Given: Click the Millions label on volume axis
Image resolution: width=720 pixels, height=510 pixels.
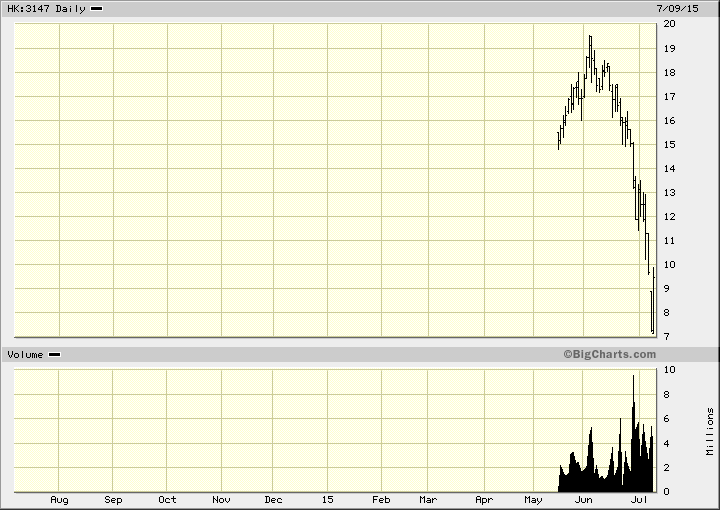Looking at the screenshot, I should pyautogui.click(x=709, y=430).
